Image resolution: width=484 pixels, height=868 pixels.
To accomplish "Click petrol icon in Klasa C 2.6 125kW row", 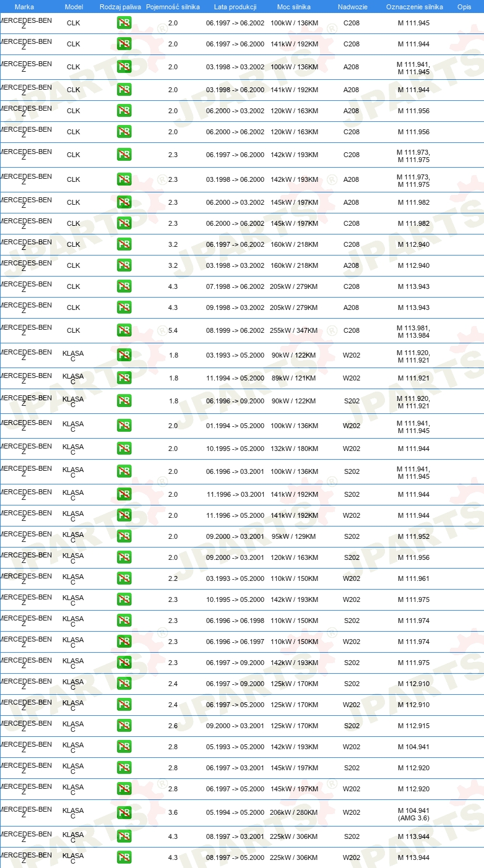I will (124, 726).
